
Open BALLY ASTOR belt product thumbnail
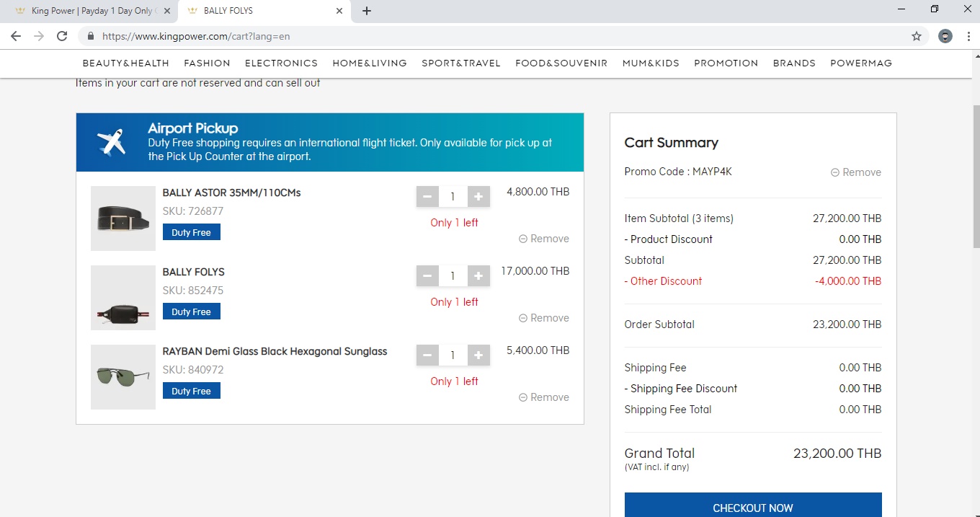(123, 218)
